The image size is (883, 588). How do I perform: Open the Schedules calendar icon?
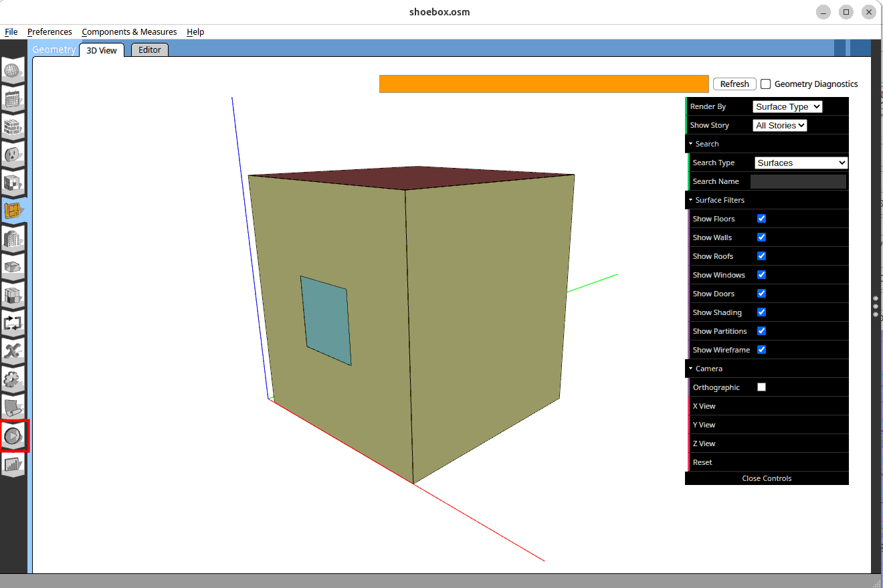click(x=13, y=98)
